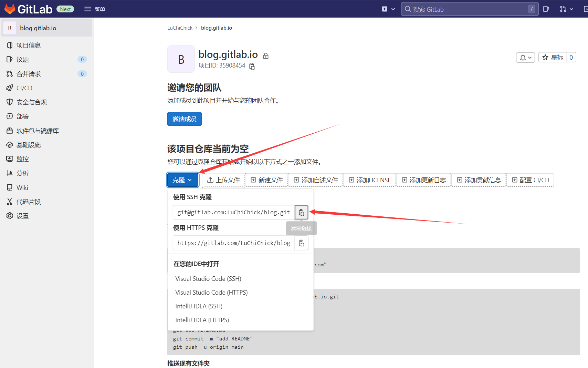
Task: Click the 邀请成员 button
Action: tap(185, 119)
